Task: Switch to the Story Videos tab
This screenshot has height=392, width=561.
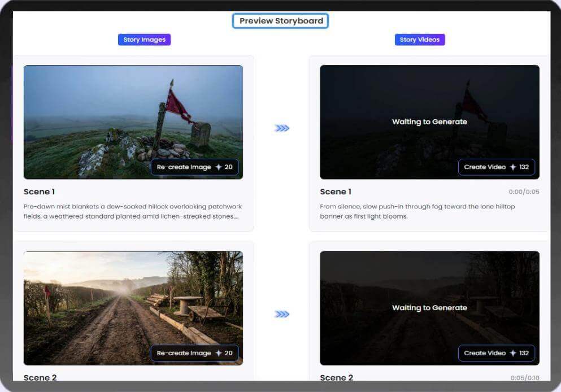Action: pos(419,40)
